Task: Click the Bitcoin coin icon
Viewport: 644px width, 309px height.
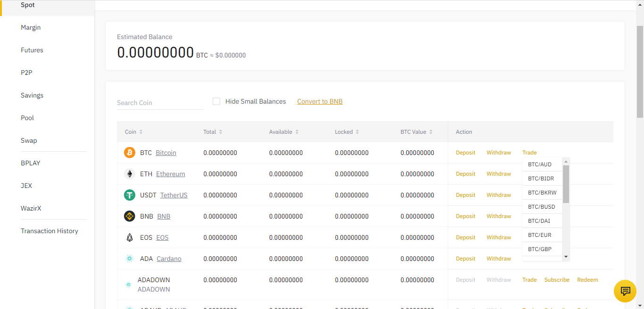Action: coord(130,153)
